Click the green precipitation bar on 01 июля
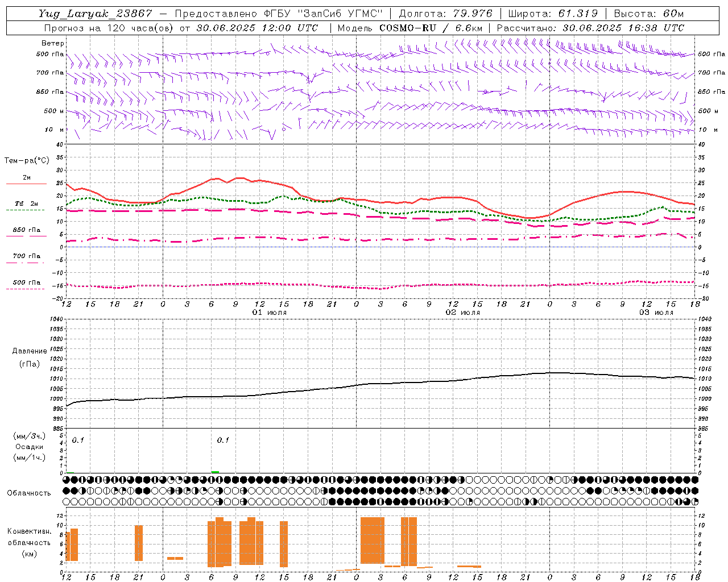728x582 pixels. coord(215,472)
